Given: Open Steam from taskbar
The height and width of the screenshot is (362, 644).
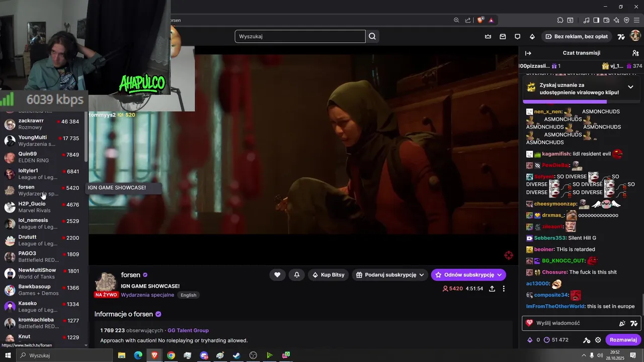Looking at the screenshot, I should 236,355.
